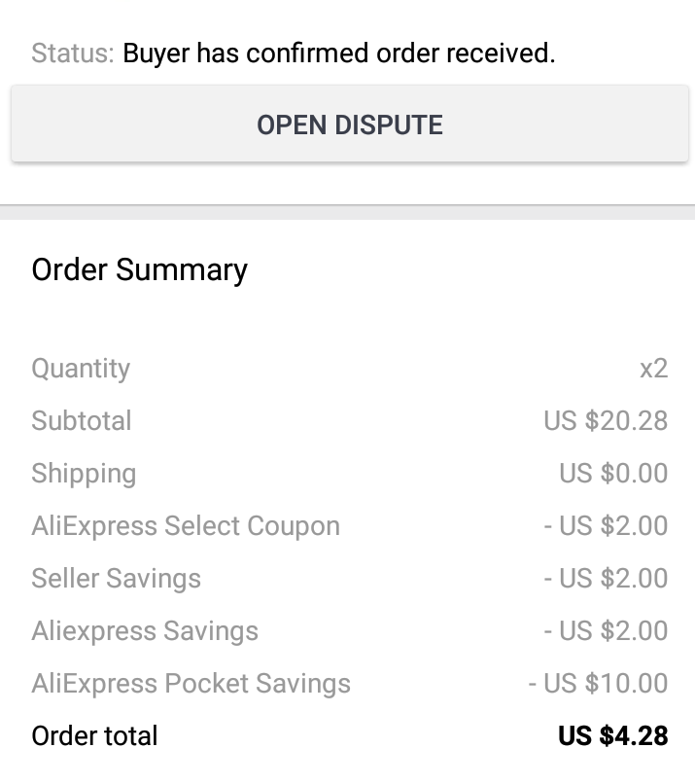Click the Aliexpress Savings discount amount
Screen dimensions: 695x784
606,631
